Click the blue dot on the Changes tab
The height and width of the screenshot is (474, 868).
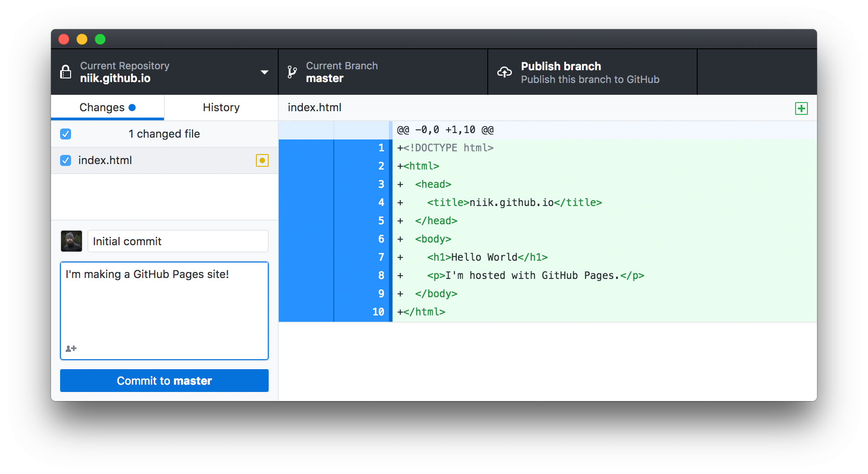point(132,107)
